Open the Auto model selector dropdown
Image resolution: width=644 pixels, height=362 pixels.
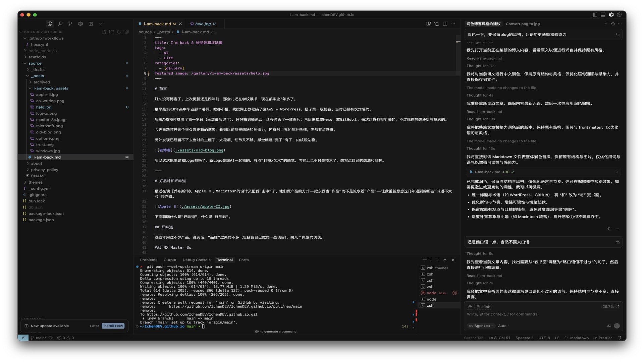[x=502, y=326]
